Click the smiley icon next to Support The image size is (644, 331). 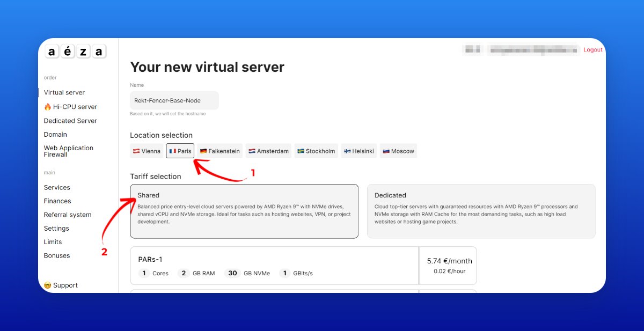click(48, 285)
